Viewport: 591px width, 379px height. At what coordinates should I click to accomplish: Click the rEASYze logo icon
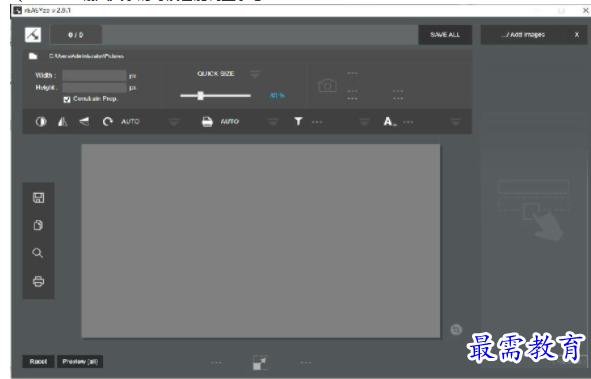[33, 35]
